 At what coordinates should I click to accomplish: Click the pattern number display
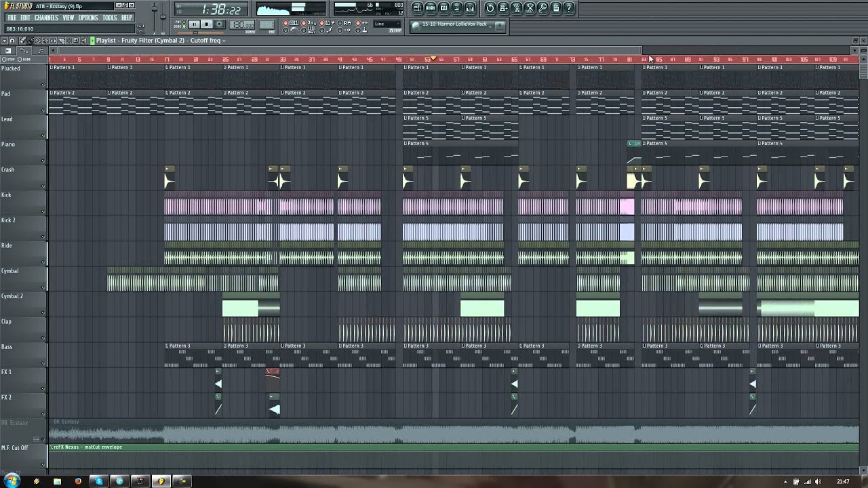(267, 24)
